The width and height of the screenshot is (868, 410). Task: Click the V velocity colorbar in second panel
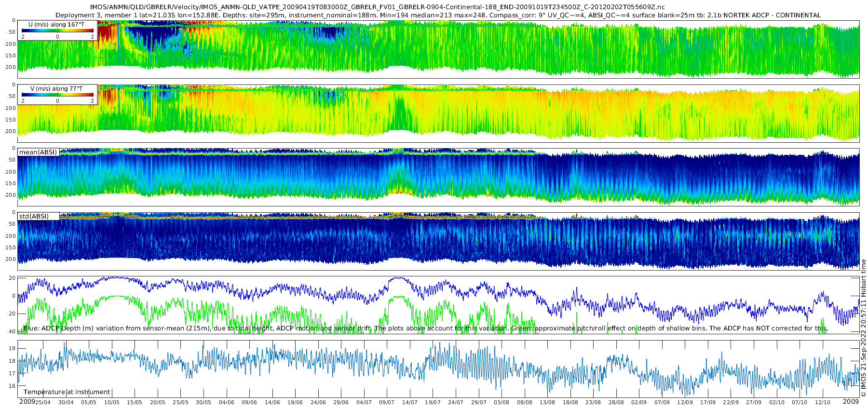57,95
